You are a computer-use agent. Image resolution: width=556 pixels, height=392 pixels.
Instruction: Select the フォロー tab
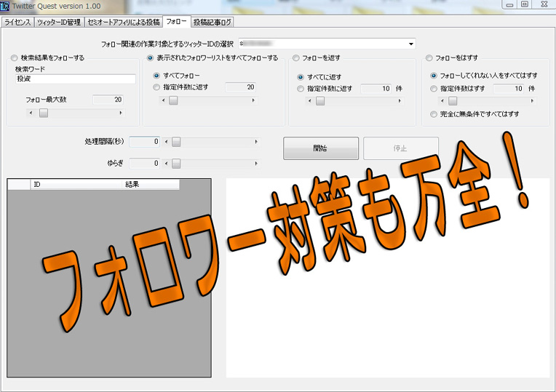tap(176, 22)
